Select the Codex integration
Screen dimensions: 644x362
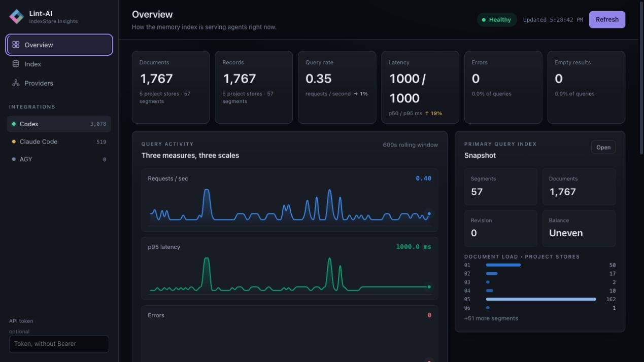59,124
